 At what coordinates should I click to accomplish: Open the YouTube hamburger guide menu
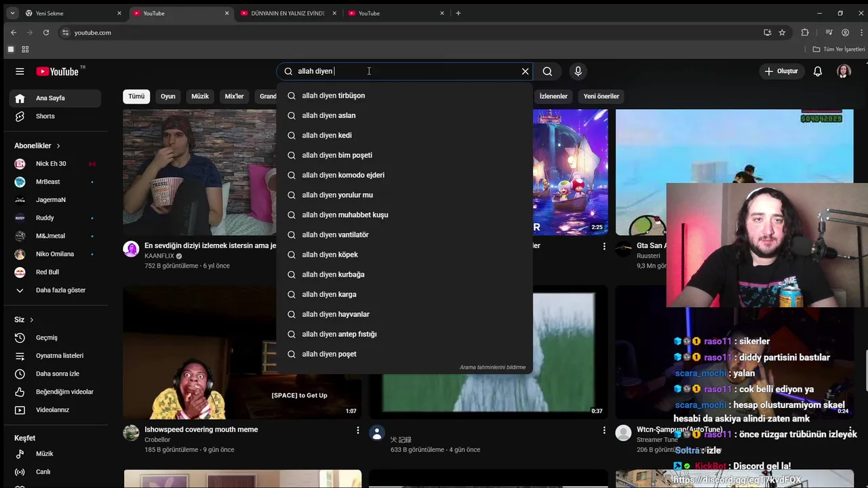pyautogui.click(x=20, y=71)
